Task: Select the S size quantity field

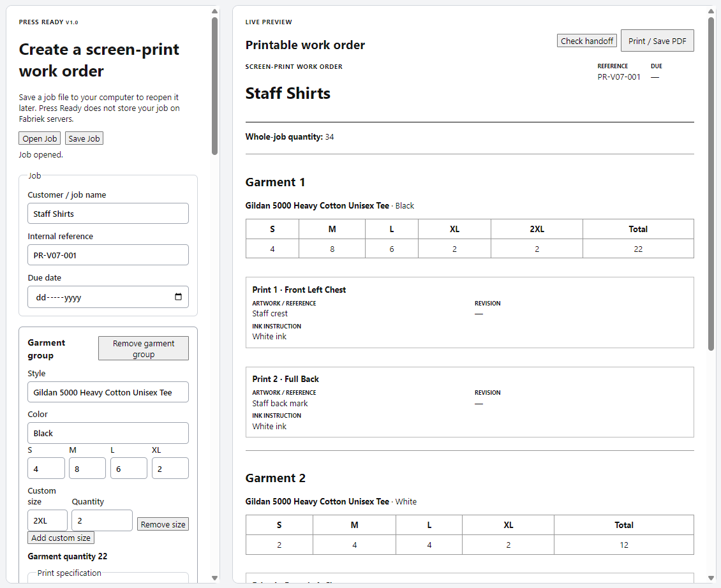Action: [46, 469]
